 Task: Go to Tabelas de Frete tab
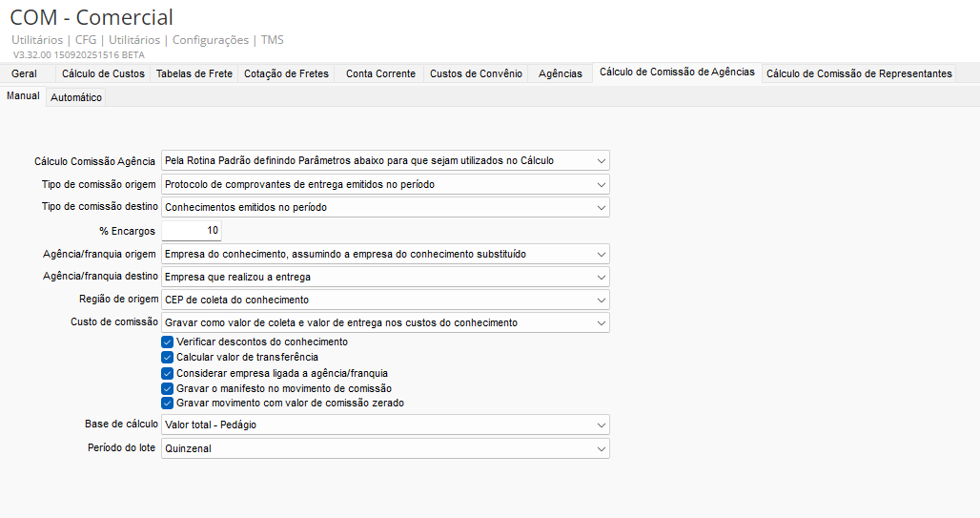pyautogui.click(x=194, y=73)
